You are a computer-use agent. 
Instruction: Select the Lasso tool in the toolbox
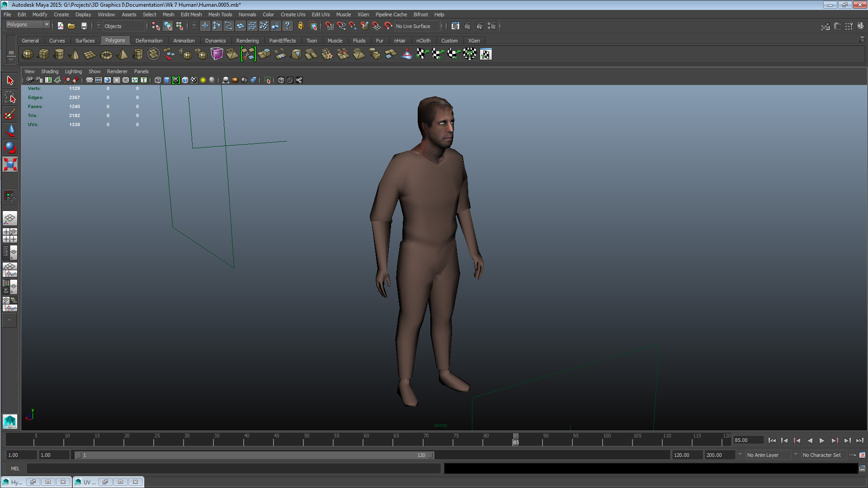(x=10, y=97)
